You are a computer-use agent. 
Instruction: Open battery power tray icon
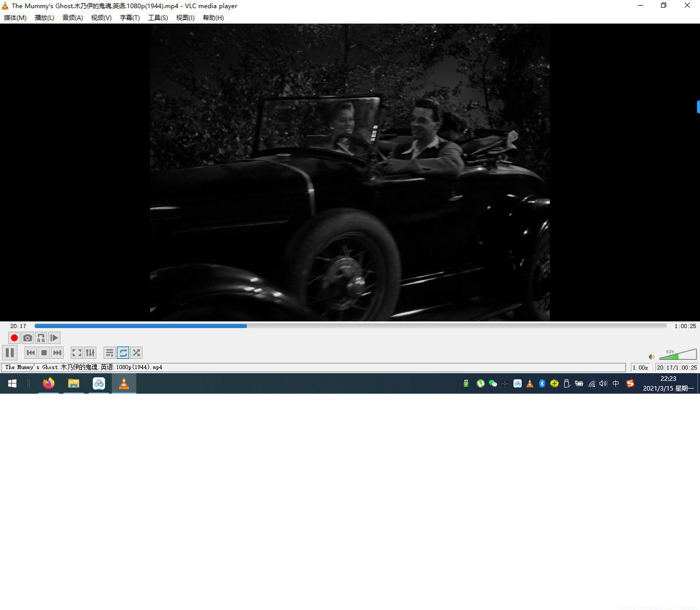[x=579, y=383]
